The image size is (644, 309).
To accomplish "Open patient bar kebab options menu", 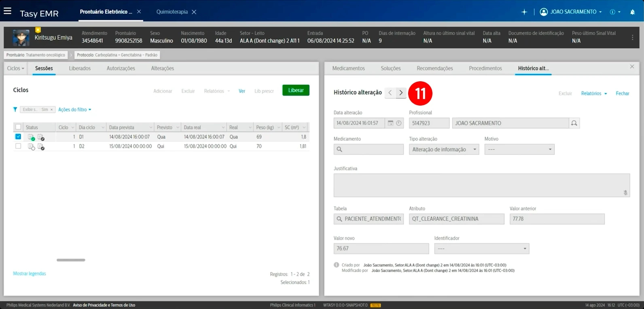I will tap(633, 37).
